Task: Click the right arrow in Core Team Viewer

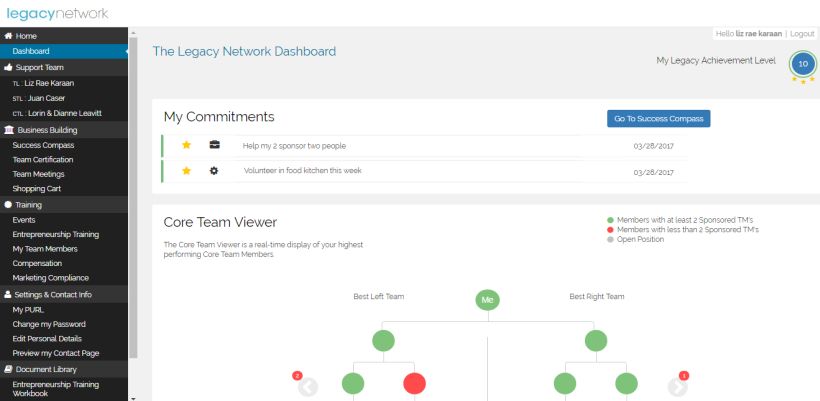Action: (677, 386)
